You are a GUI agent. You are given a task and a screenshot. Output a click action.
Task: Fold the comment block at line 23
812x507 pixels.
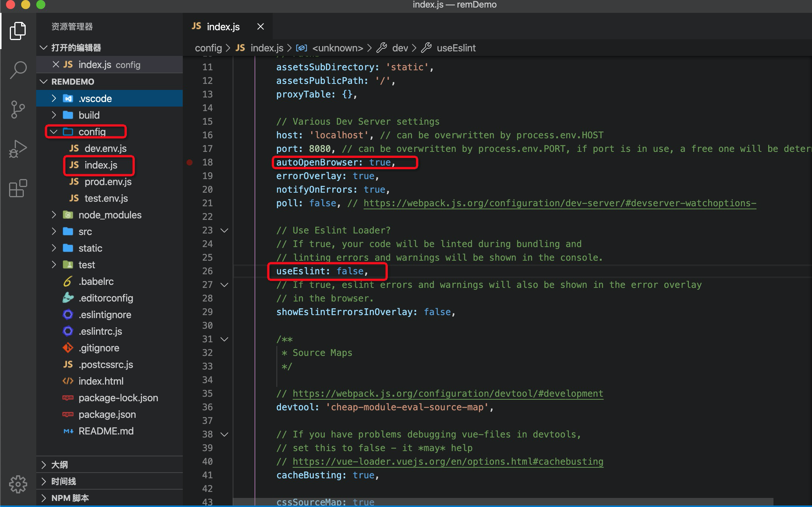point(224,230)
